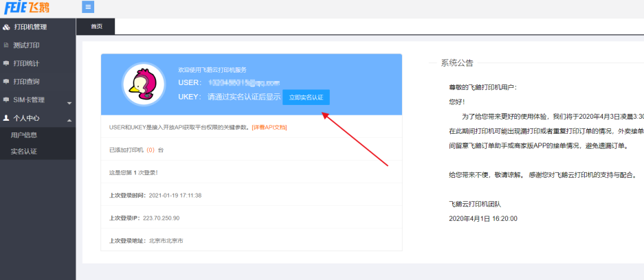Click 上次登录地址 北京市北京市
Viewport: 644px width, 280px height.
[x=146, y=241]
